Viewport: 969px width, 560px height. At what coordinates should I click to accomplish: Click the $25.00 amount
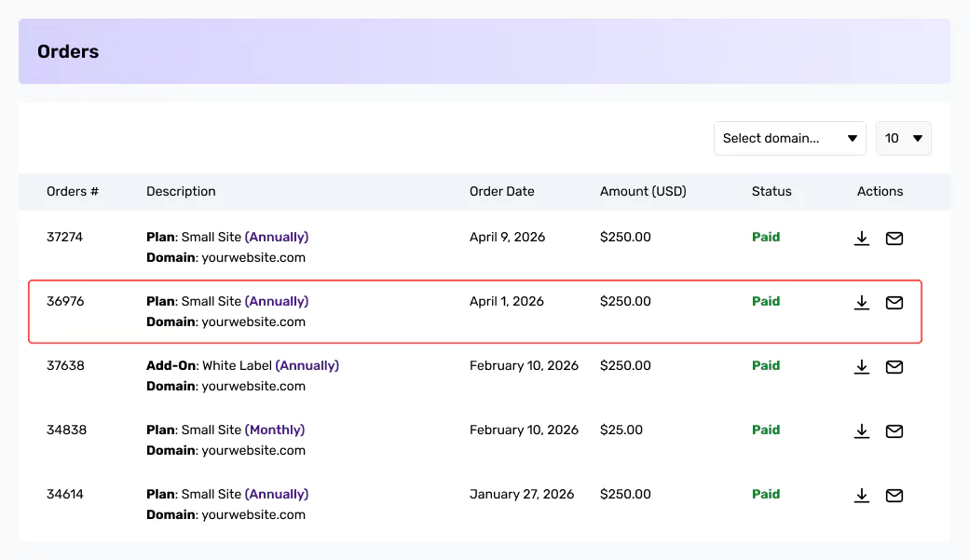(621, 430)
